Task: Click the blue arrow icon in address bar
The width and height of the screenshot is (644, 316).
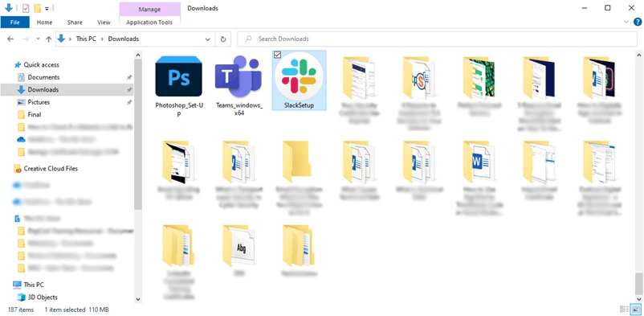Action: (62, 39)
